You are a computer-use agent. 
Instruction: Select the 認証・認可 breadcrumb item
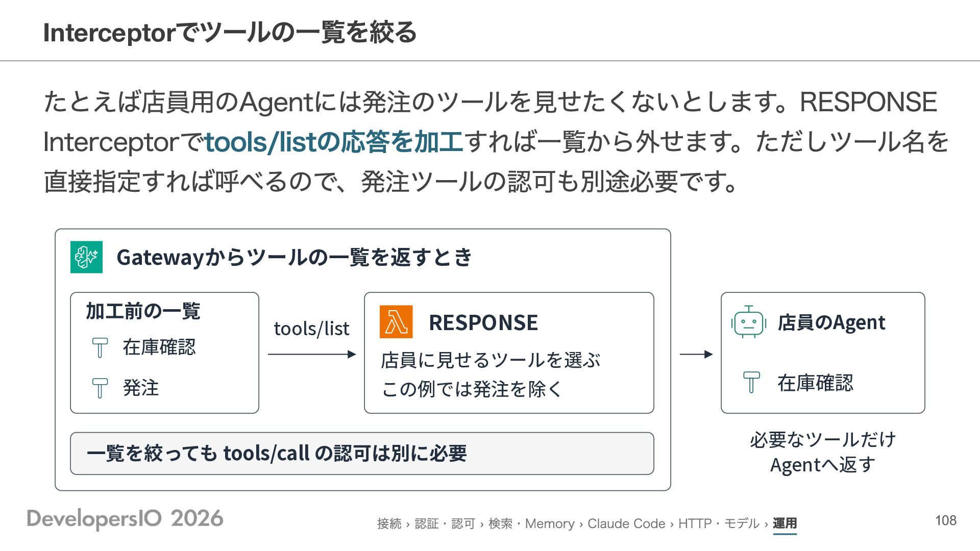(x=445, y=523)
